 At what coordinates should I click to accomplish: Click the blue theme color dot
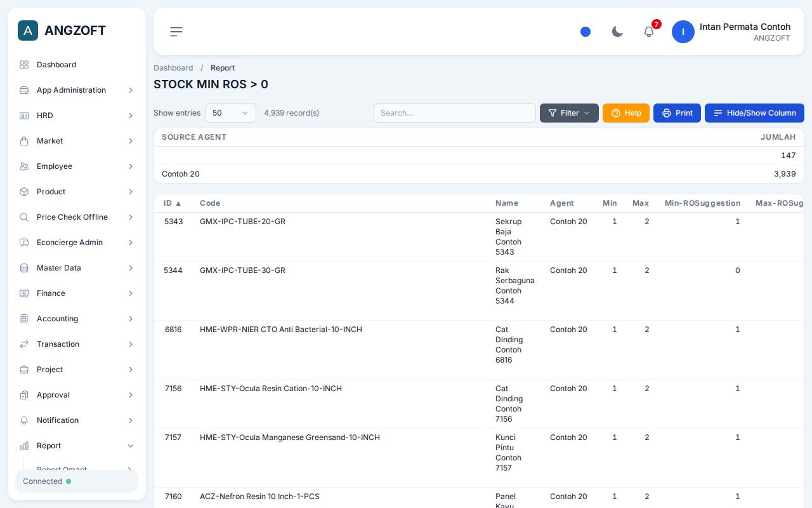[586, 32]
